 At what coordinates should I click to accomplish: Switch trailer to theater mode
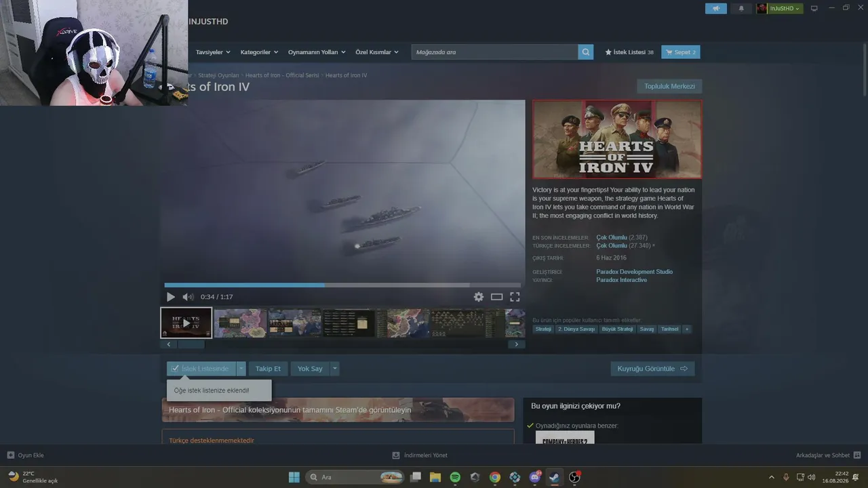496,297
